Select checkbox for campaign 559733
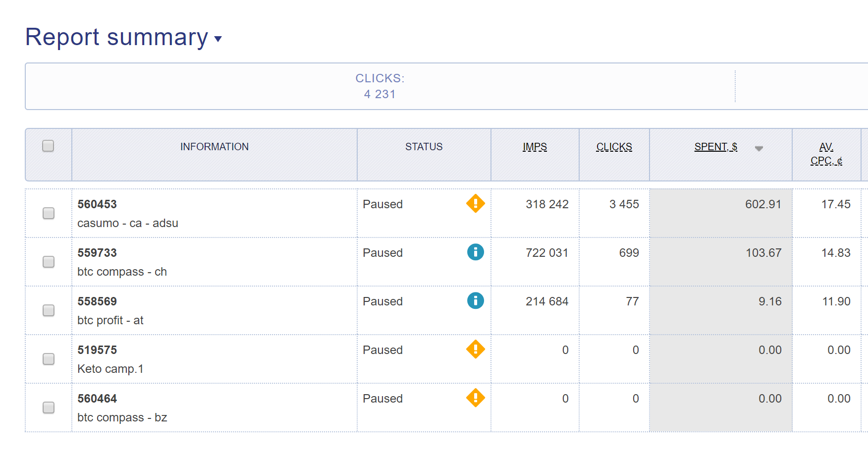The image size is (868, 470). [49, 262]
